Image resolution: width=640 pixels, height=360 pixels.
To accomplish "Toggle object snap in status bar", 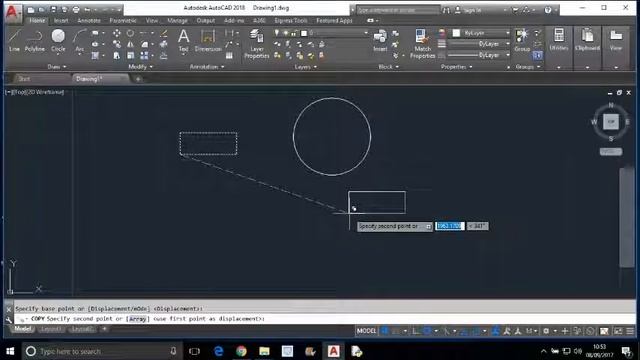I will coord(476,331).
